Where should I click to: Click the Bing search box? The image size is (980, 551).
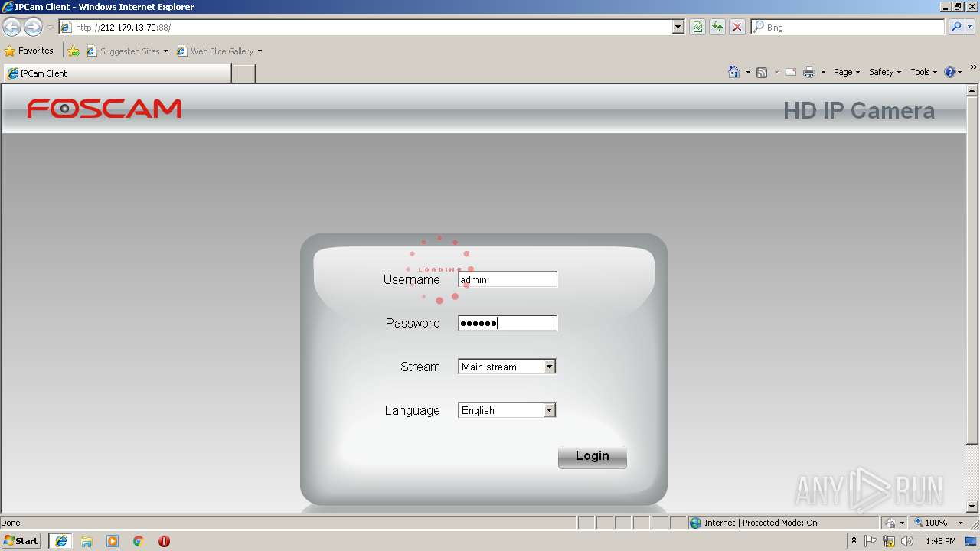coord(848,27)
